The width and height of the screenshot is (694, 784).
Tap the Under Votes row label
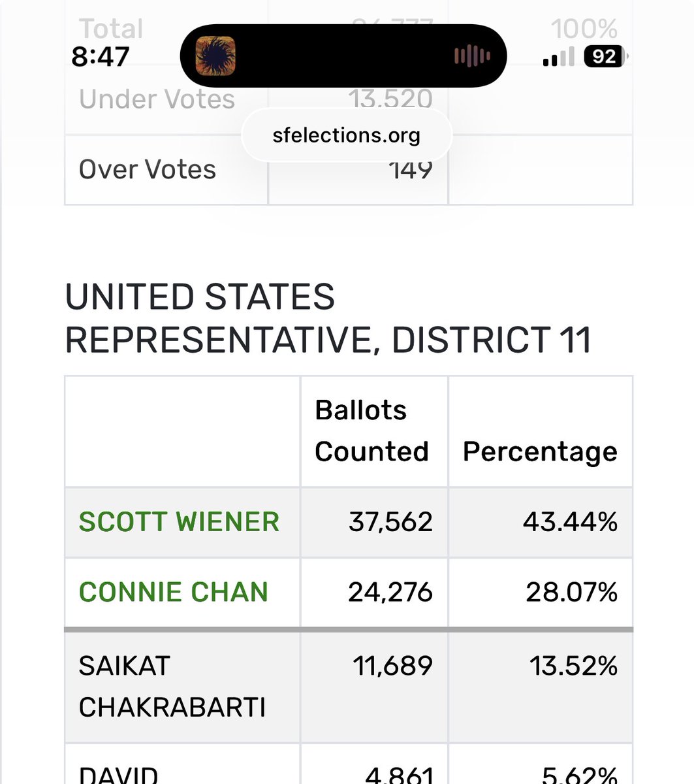click(x=157, y=99)
